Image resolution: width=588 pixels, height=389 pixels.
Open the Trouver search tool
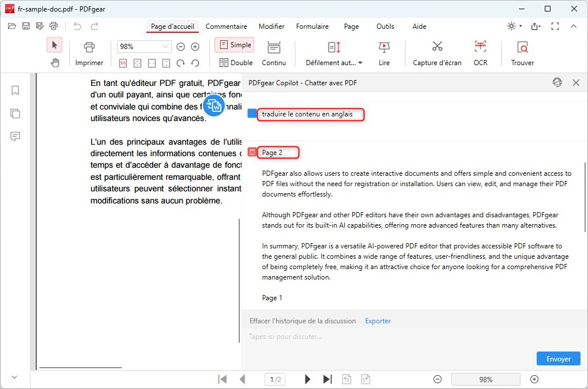coord(522,53)
